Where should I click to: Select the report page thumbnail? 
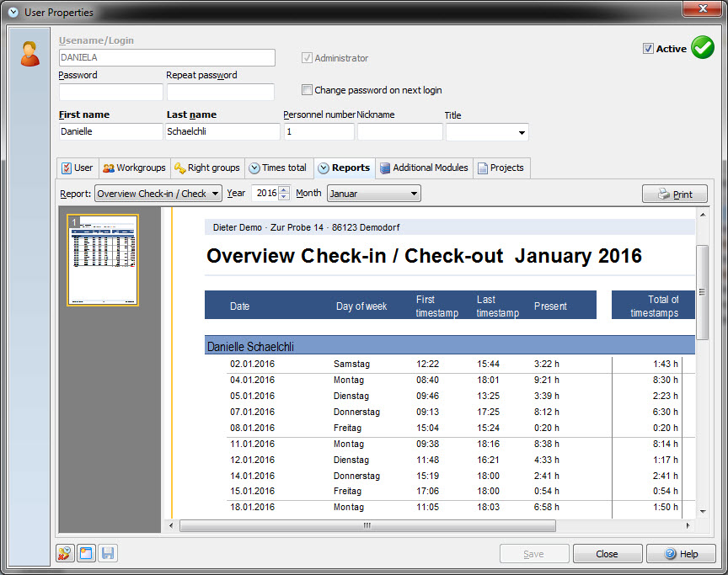(102, 261)
